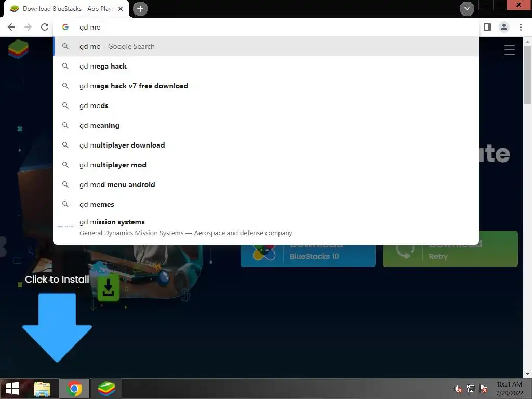Expand the tab search dropdown arrow
Screen dimensions: 532x399
pos(467,9)
